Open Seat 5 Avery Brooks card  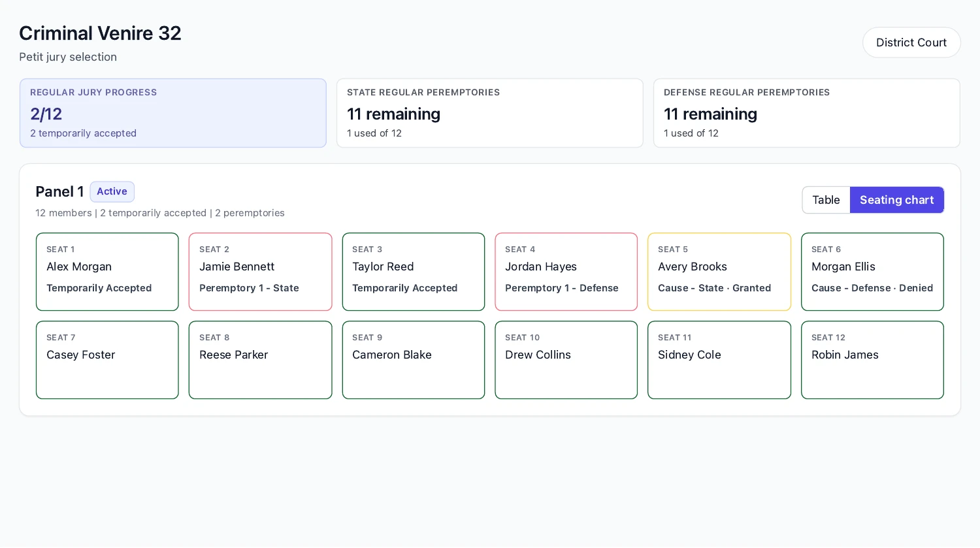pos(719,272)
